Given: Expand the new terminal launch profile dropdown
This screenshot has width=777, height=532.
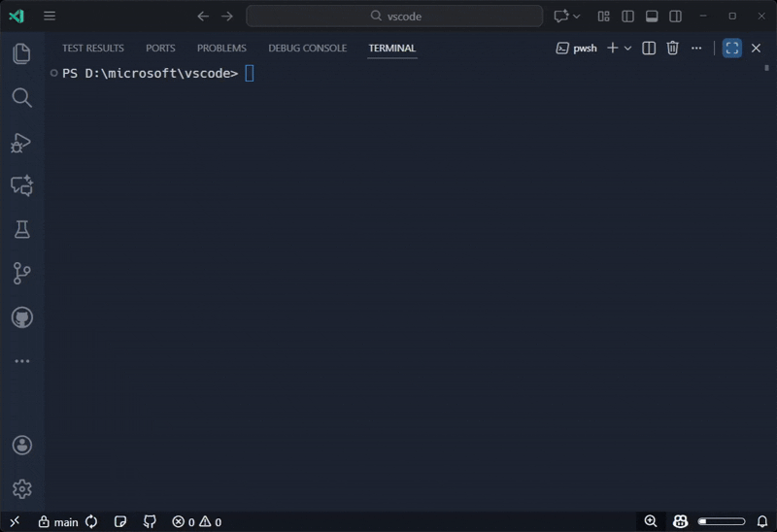Looking at the screenshot, I should [627, 48].
